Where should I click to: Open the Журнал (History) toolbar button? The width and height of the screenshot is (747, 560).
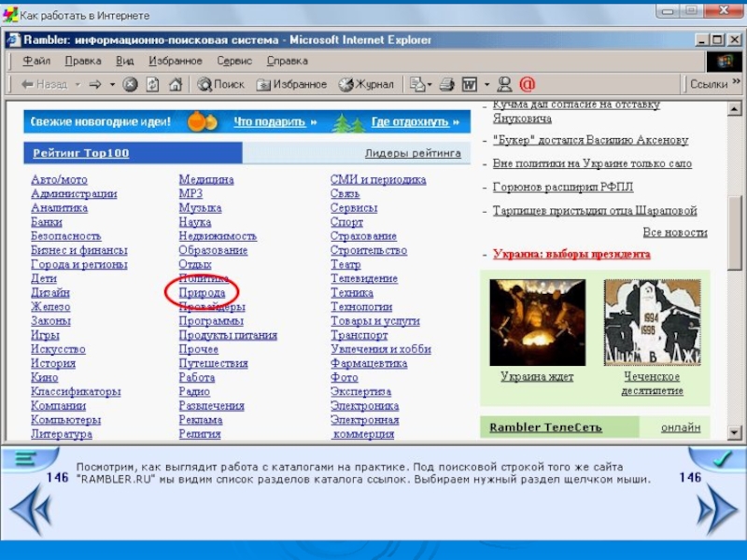(366, 84)
